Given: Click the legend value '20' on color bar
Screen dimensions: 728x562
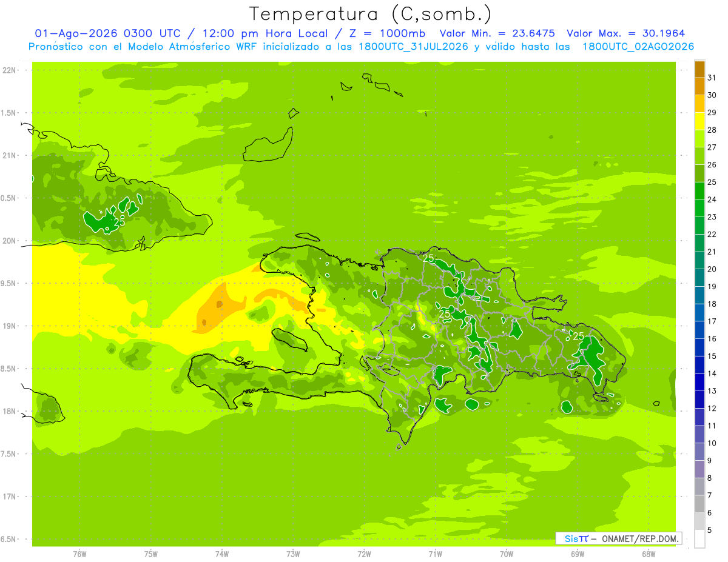Looking at the screenshot, I should [712, 269].
